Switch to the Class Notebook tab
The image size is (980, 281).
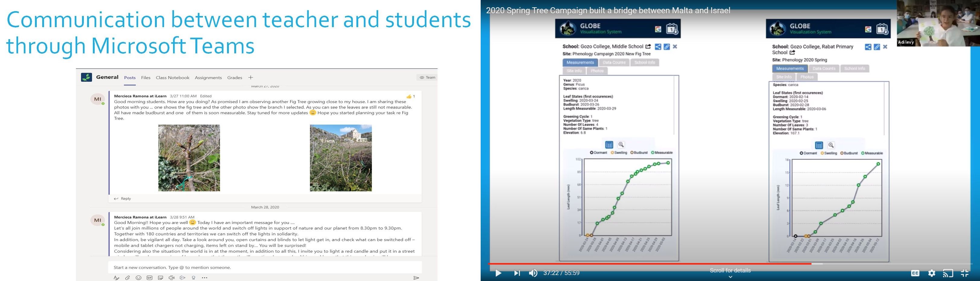[x=172, y=77]
